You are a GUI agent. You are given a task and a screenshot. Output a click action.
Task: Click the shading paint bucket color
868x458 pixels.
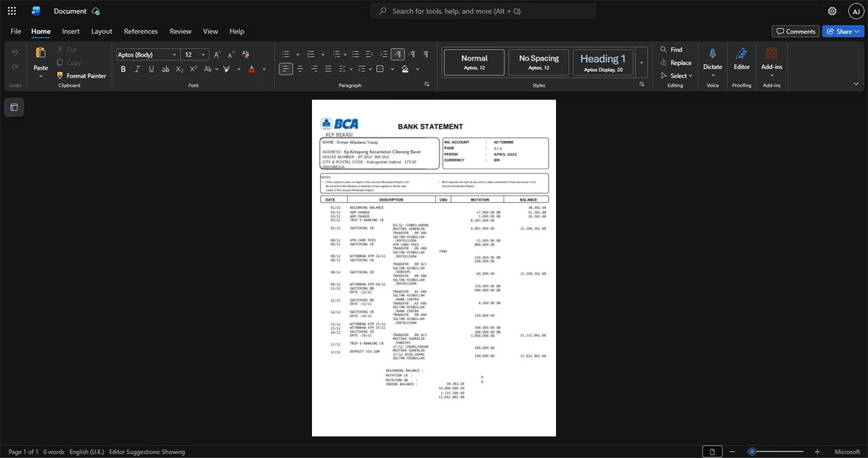(x=405, y=69)
